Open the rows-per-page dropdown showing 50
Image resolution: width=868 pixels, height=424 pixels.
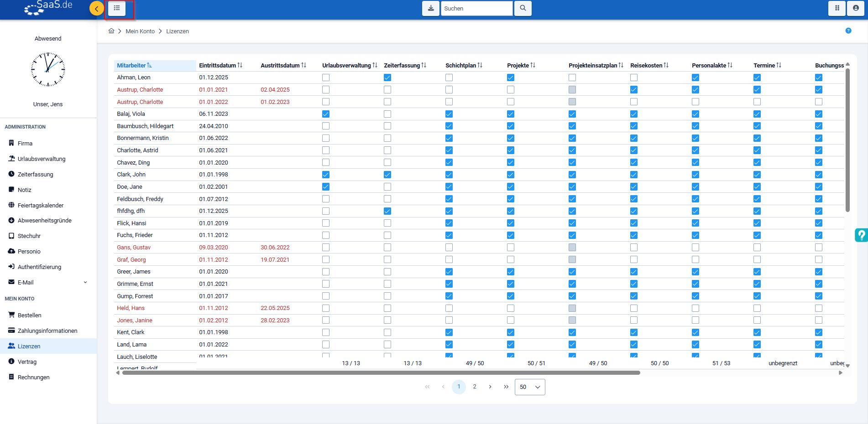point(529,387)
